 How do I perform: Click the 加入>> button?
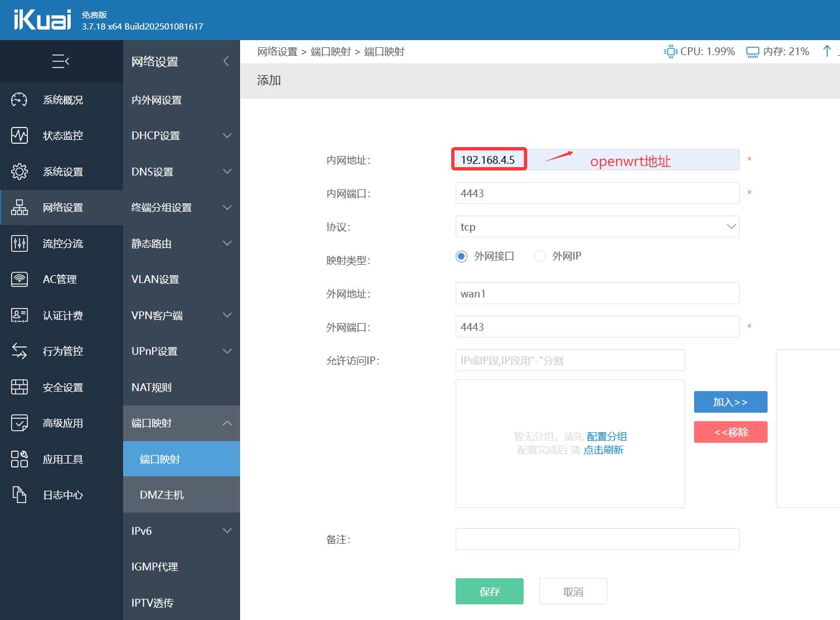pos(730,402)
